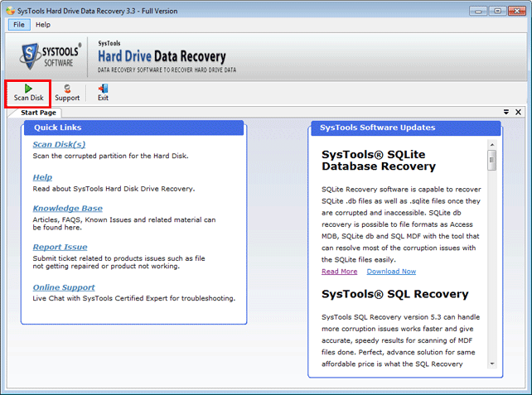Image resolution: width=532 pixels, height=395 pixels.
Task: Click the Download Now link
Action: pos(391,272)
